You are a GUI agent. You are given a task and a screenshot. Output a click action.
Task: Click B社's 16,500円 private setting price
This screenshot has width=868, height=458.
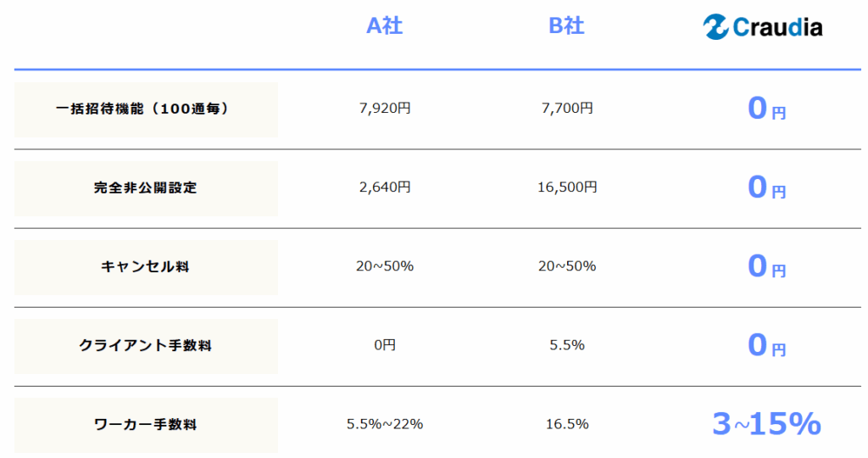coord(567,187)
